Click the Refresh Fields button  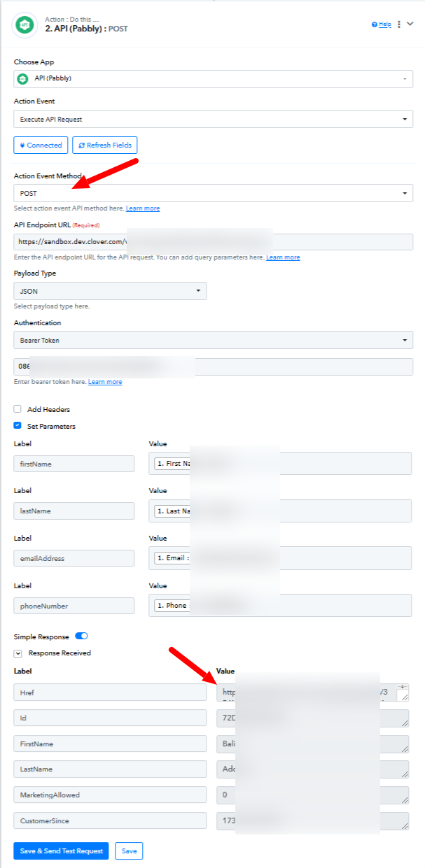[x=105, y=145]
